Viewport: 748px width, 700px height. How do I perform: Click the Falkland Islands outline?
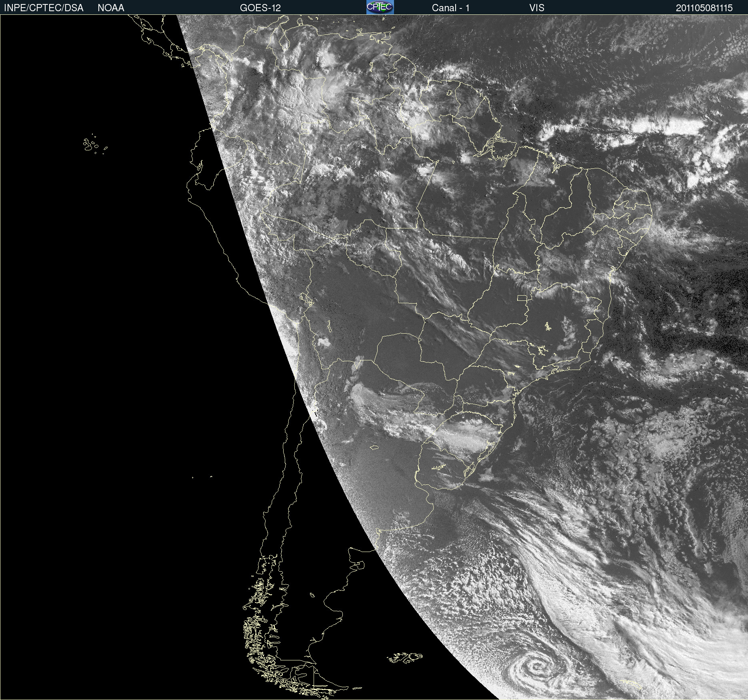tap(405, 657)
